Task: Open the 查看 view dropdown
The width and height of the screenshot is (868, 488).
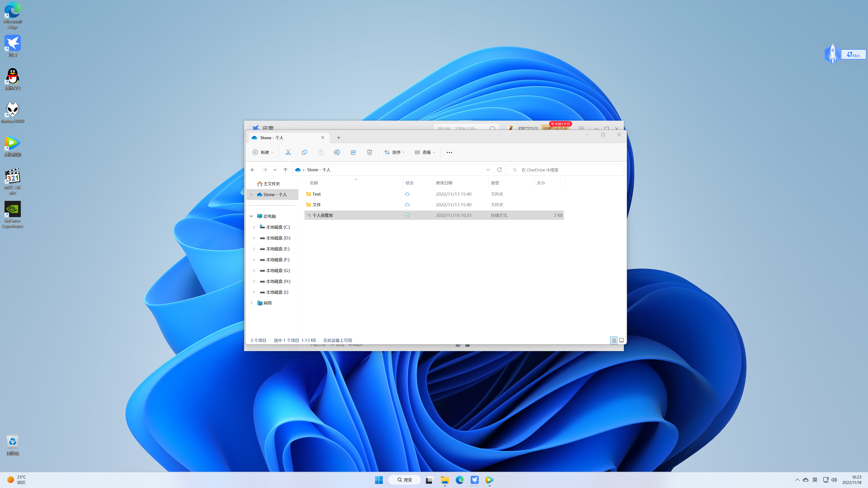Action: coord(425,152)
